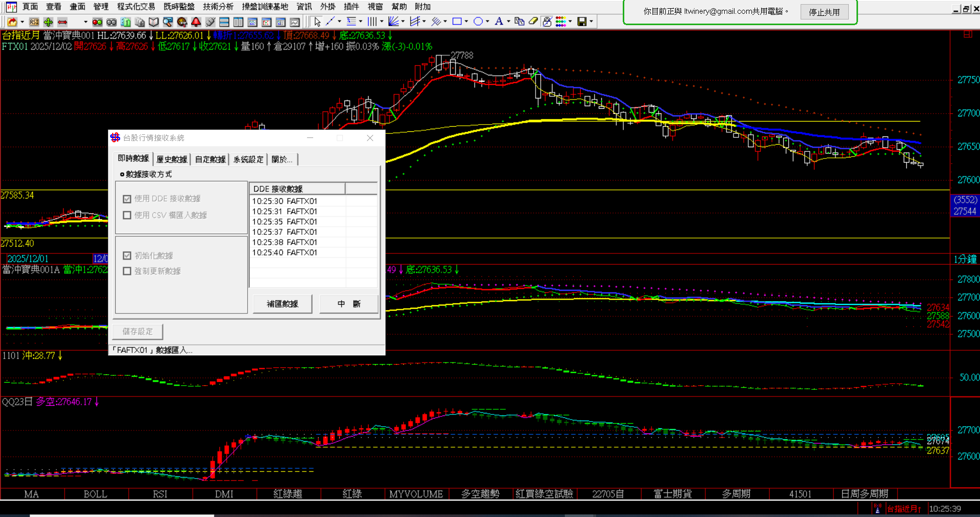Select the arrow pointer cursor tool

coord(317,22)
